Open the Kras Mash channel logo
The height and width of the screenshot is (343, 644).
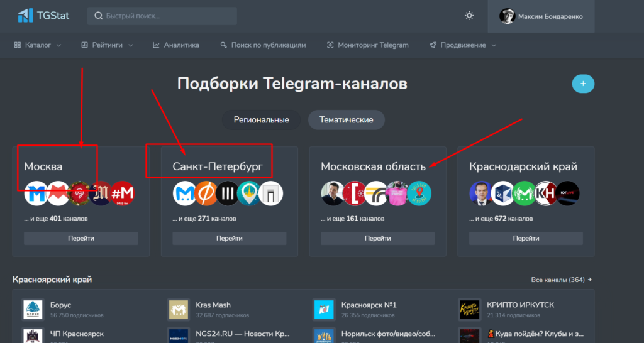click(x=179, y=309)
